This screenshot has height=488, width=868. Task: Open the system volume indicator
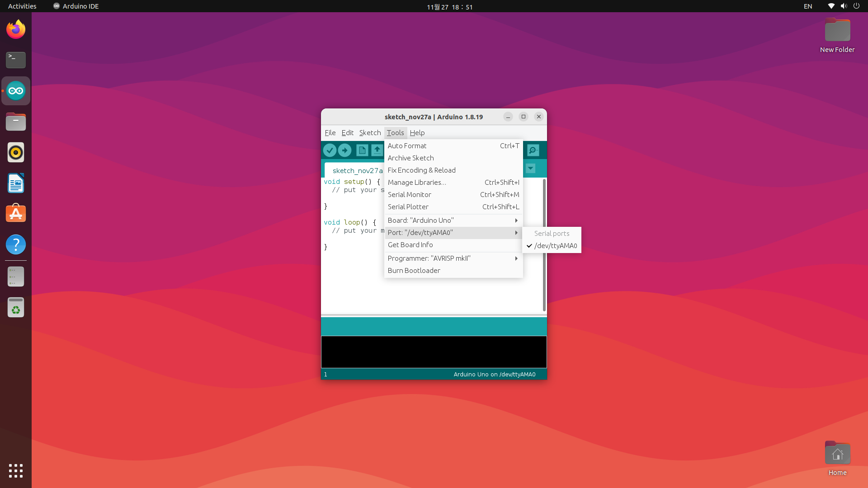click(844, 6)
